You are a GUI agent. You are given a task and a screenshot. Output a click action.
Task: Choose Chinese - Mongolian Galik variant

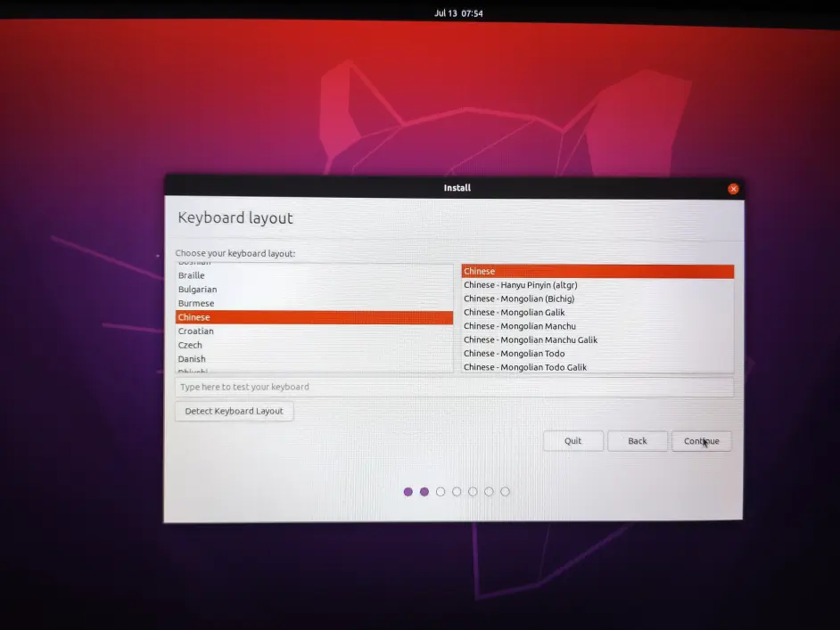(597, 313)
